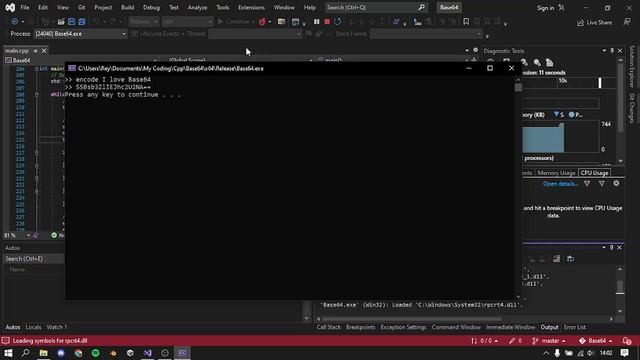The height and width of the screenshot is (360, 640).
Task: Close the main.cpp tab
Action: point(44,51)
